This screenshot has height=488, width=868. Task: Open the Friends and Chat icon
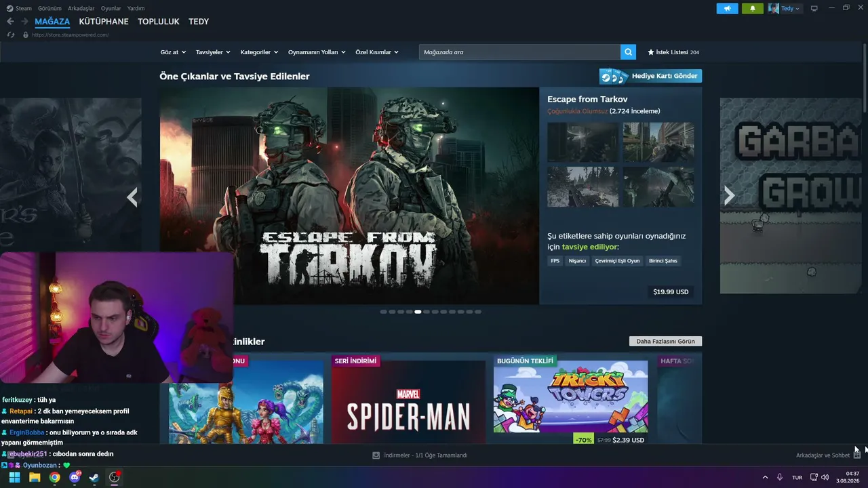point(856,455)
